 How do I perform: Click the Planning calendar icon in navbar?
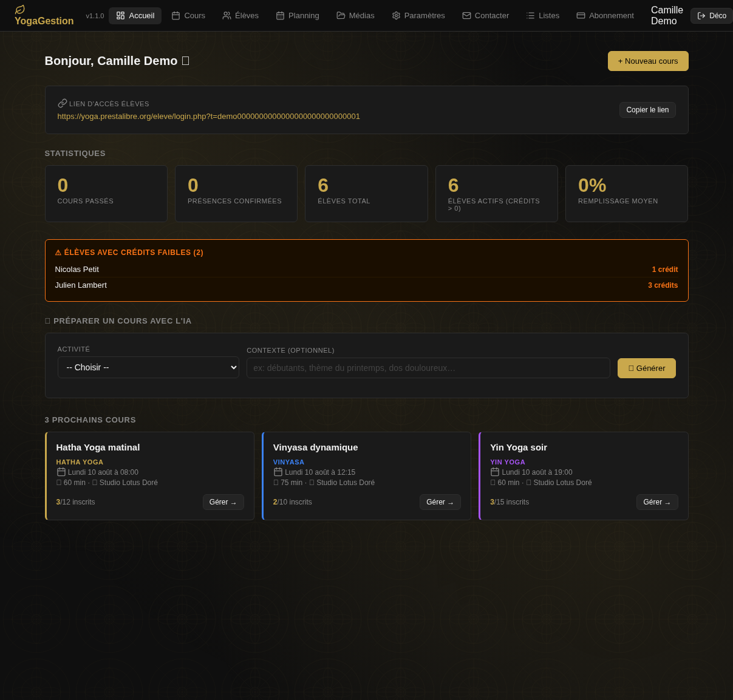pyautogui.click(x=280, y=16)
